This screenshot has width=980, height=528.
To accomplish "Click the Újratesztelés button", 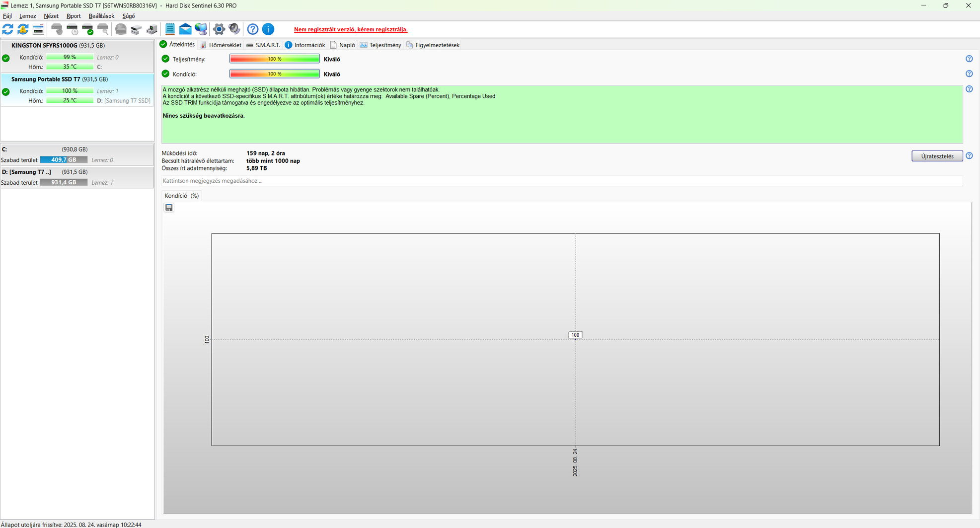I will [x=937, y=156].
